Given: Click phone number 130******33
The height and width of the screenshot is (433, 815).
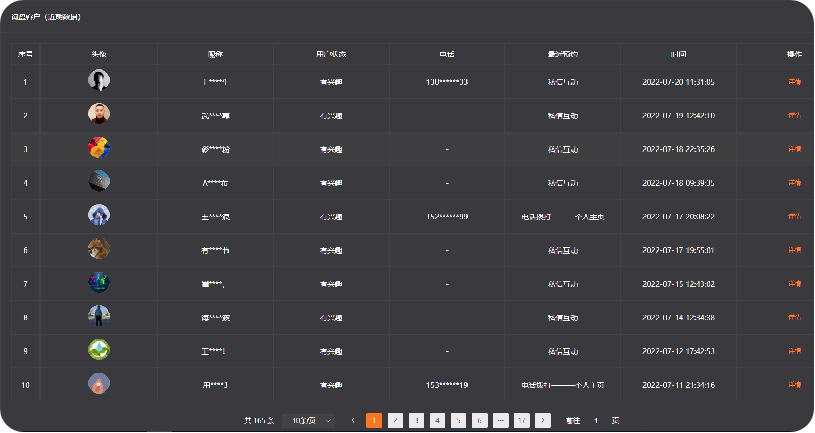Looking at the screenshot, I should pos(446,82).
